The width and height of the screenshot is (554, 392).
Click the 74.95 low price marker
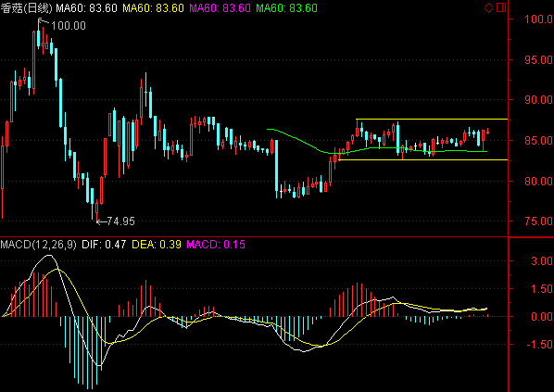(x=120, y=221)
